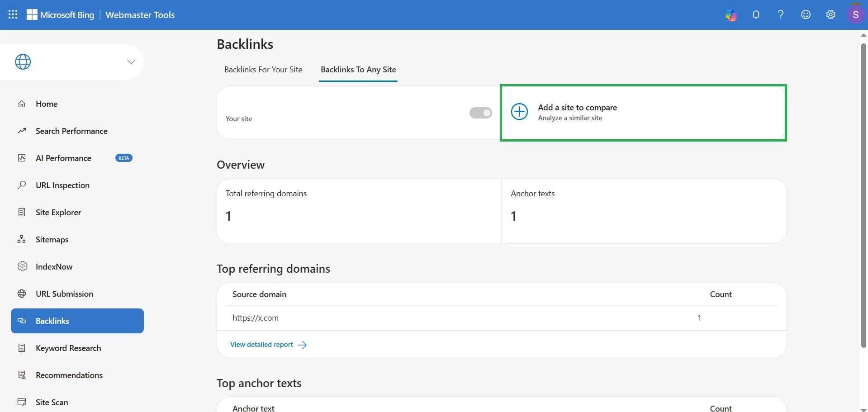Click the Source domain column header
The image size is (868, 412).
point(259,294)
